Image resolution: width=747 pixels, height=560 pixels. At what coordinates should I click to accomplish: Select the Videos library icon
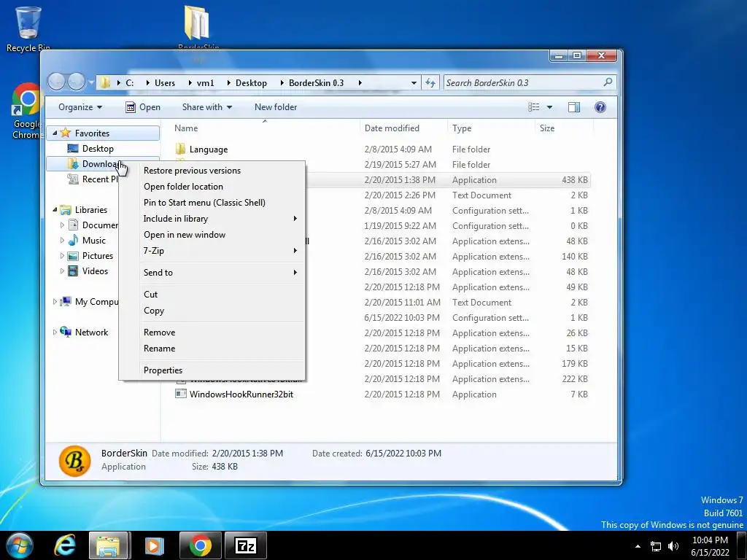[73, 271]
